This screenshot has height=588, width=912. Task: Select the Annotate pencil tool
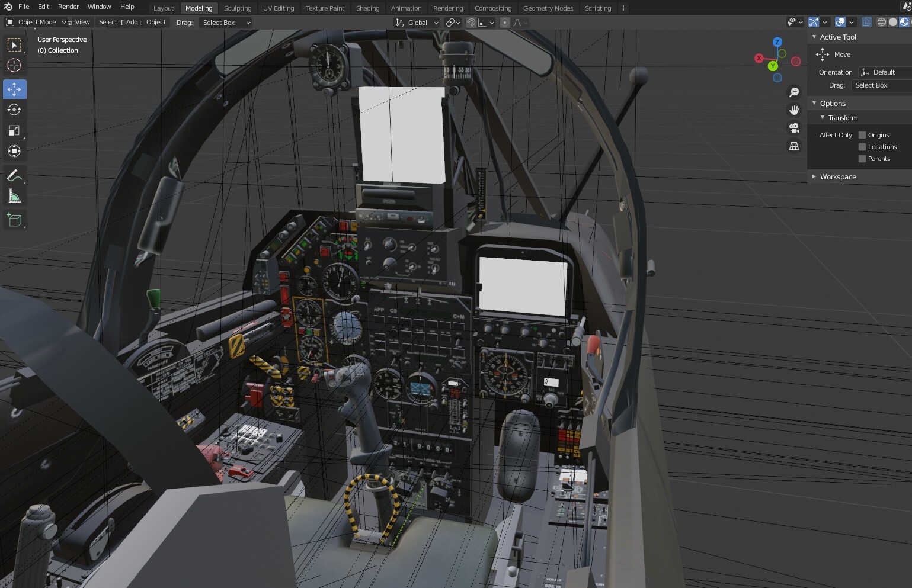[14, 175]
